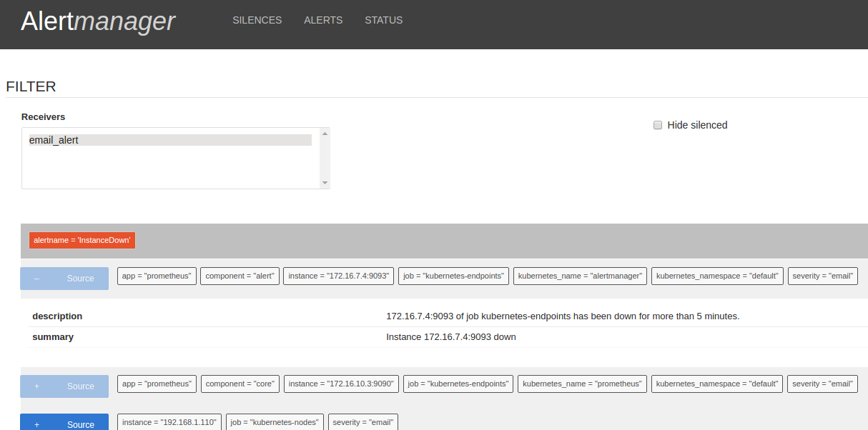Select the job = "kubernetes-nodes" label
The image size is (868, 430).
275,421
